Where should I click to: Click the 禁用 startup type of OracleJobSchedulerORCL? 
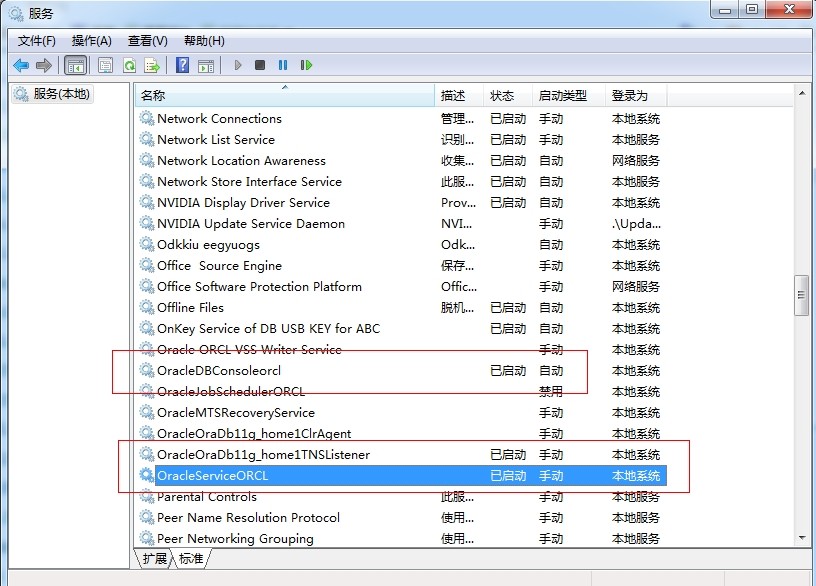[x=551, y=391]
